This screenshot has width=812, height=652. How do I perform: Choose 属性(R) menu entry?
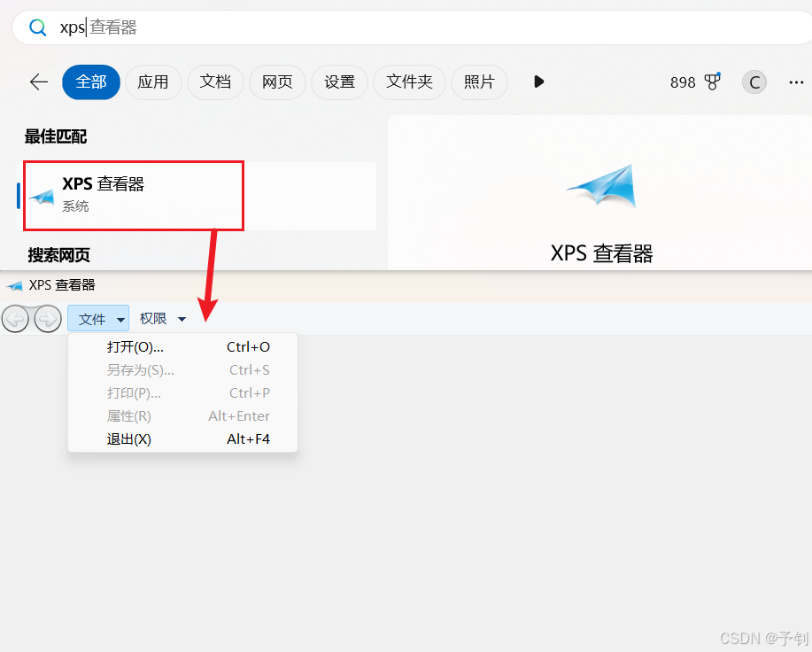(182, 415)
